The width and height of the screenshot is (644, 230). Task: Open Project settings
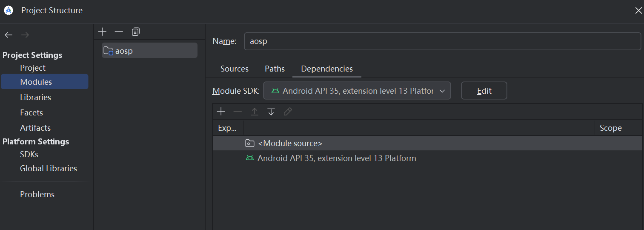coord(33,68)
